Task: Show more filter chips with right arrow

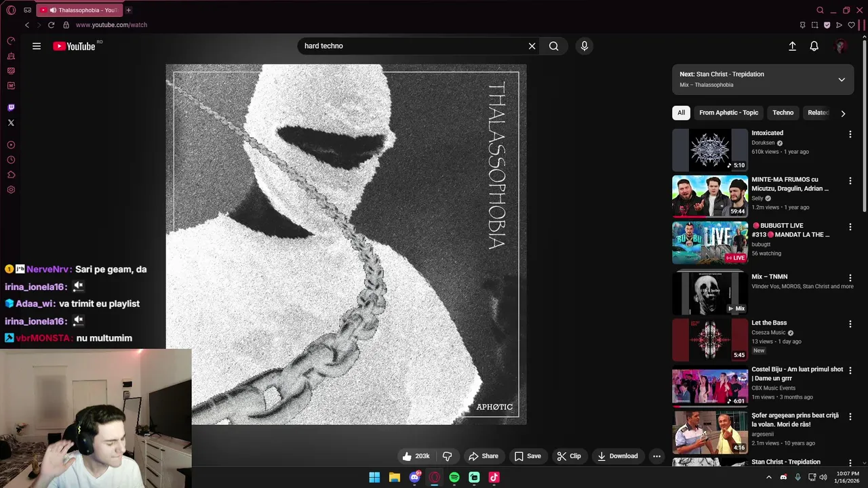Action: click(x=843, y=113)
